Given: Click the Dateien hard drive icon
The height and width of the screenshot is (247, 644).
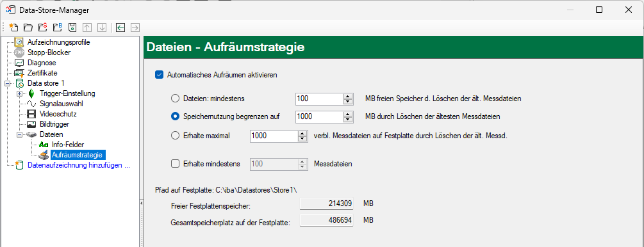Looking at the screenshot, I should pyautogui.click(x=31, y=134).
